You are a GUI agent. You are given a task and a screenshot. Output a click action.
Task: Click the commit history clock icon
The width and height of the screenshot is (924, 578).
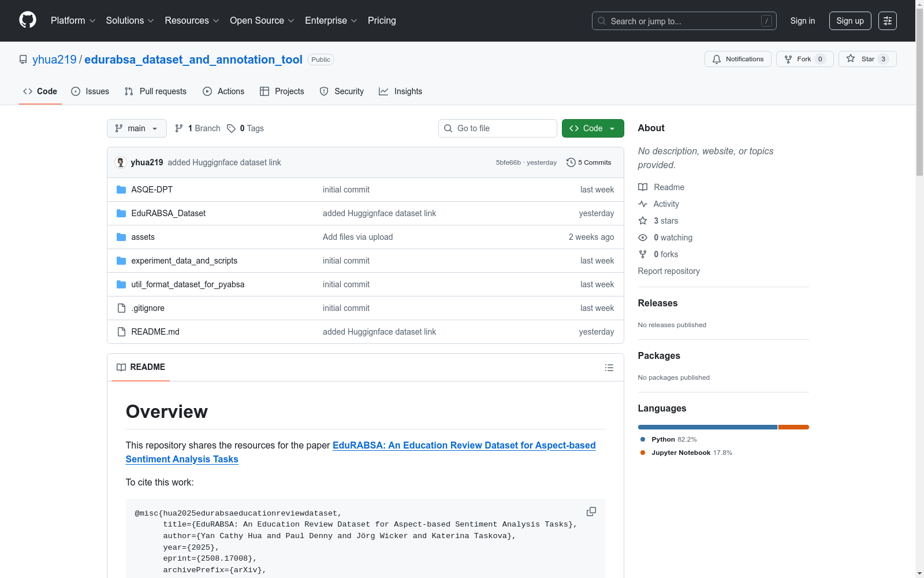point(571,162)
